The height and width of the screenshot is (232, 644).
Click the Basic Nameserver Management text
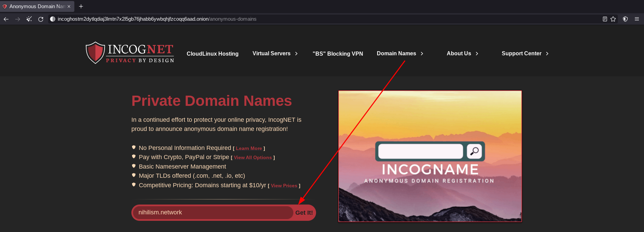pyautogui.click(x=182, y=167)
